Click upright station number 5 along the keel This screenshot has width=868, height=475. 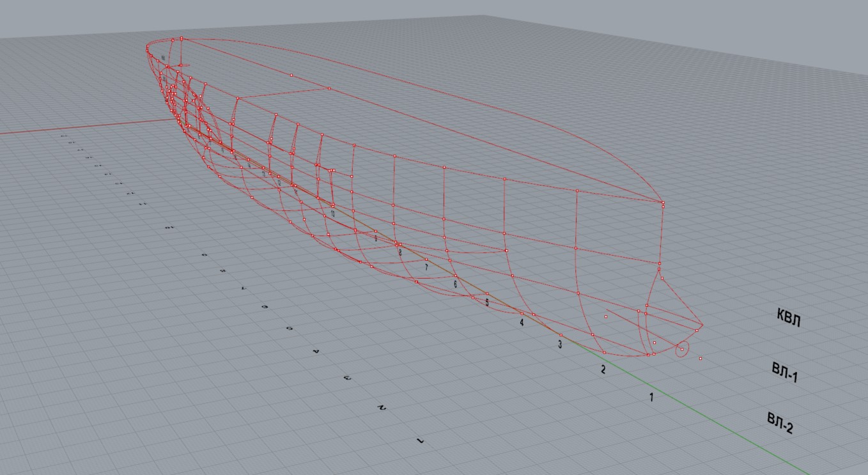tap(486, 302)
